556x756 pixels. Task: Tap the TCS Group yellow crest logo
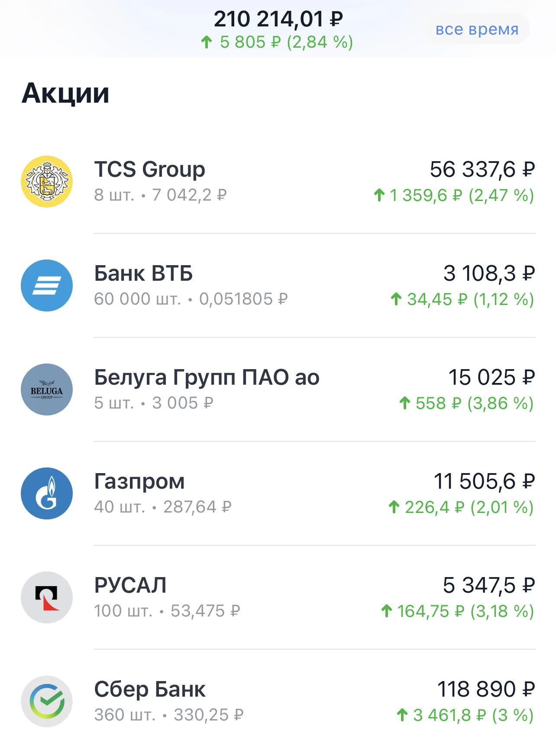coord(47,182)
